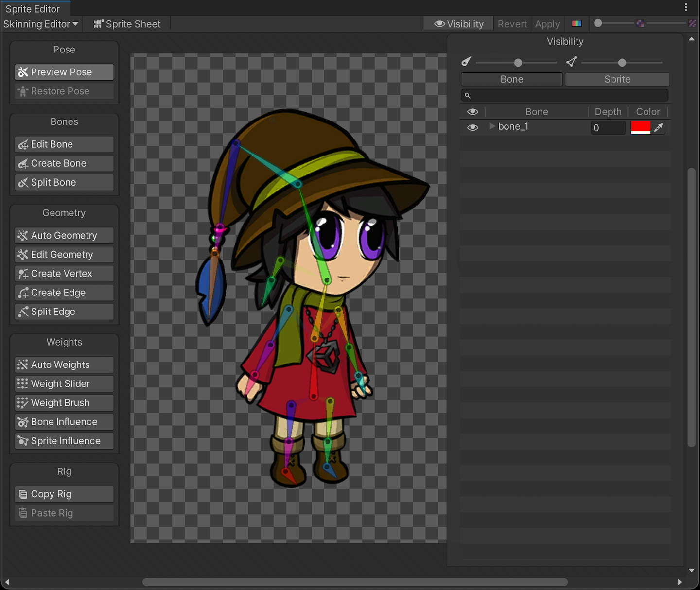Activate the Bone Influence tool
Image resolution: width=700 pixels, height=590 pixels.
64,422
